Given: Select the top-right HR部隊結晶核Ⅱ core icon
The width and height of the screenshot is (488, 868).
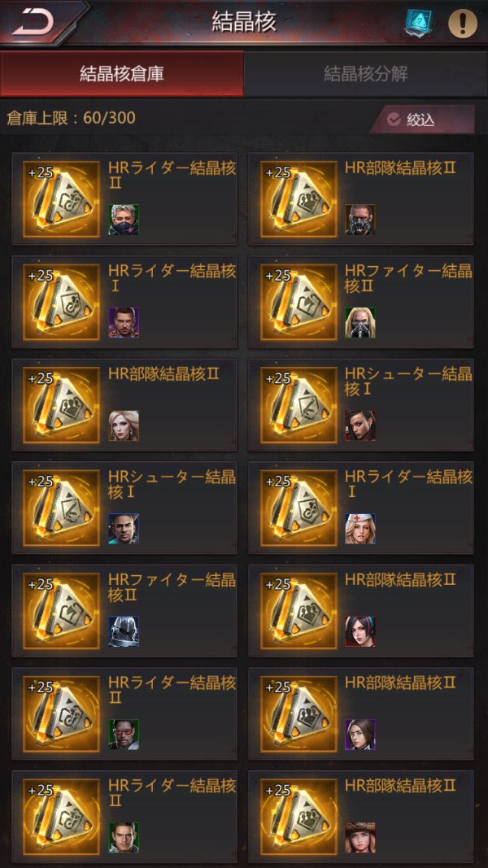Looking at the screenshot, I should pyautogui.click(x=298, y=198).
